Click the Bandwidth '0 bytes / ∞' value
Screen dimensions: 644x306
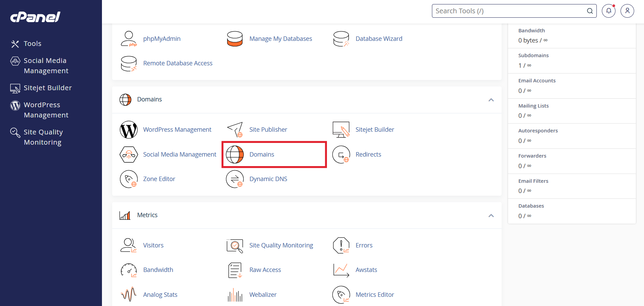click(533, 41)
